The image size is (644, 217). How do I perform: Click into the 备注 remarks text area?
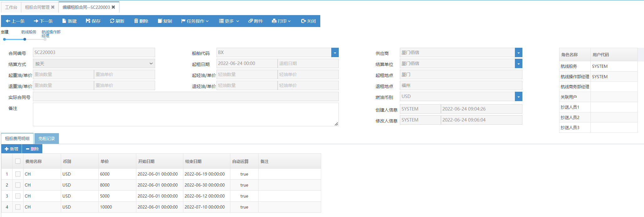(186, 115)
